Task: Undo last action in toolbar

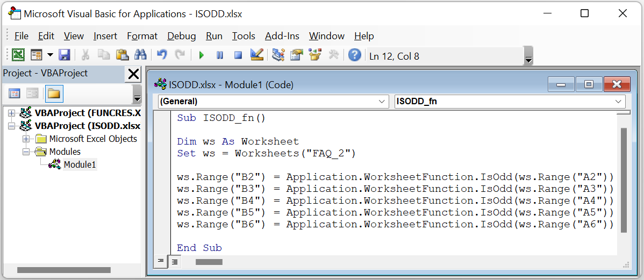Action: (162, 55)
